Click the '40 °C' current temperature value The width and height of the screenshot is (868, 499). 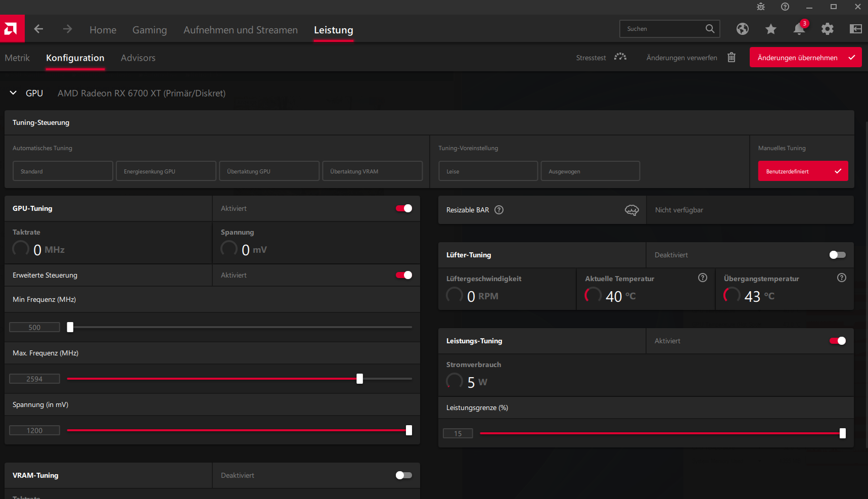pyautogui.click(x=621, y=296)
